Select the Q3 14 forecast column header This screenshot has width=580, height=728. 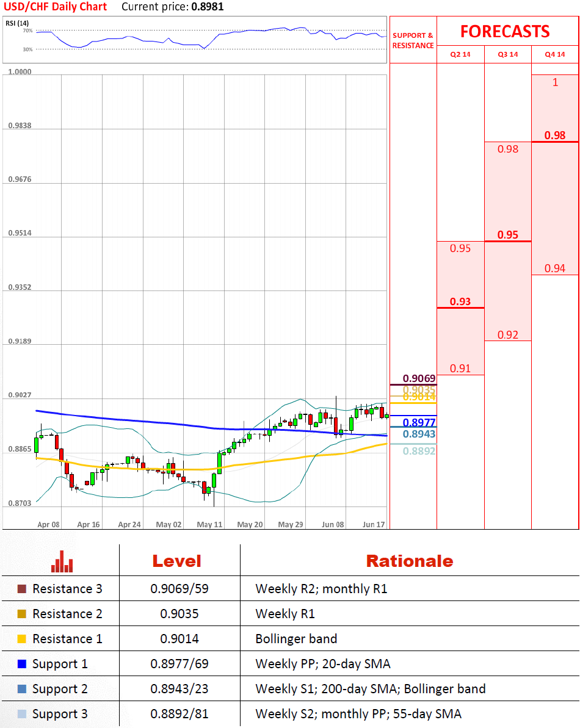(x=507, y=54)
